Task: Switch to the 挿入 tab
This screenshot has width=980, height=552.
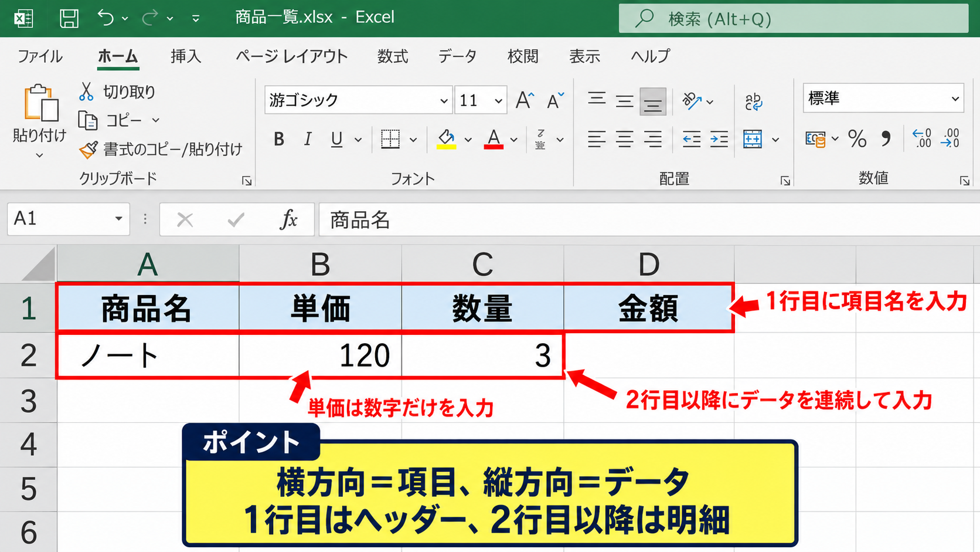Action: coord(186,56)
